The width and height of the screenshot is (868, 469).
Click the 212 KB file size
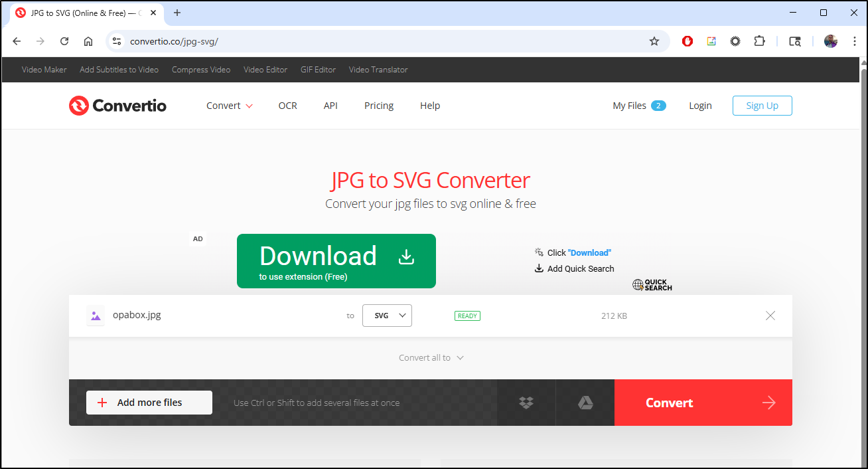(x=614, y=316)
